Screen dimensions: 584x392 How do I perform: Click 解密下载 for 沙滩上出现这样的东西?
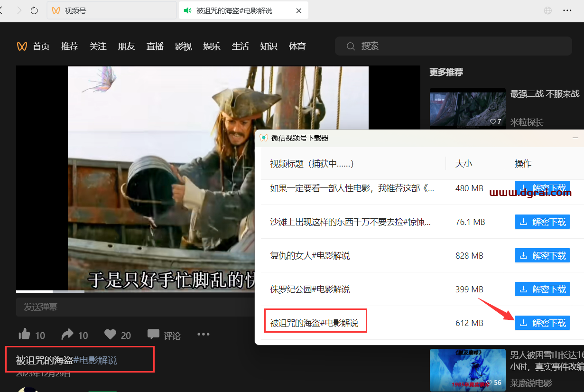pyautogui.click(x=542, y=222)
